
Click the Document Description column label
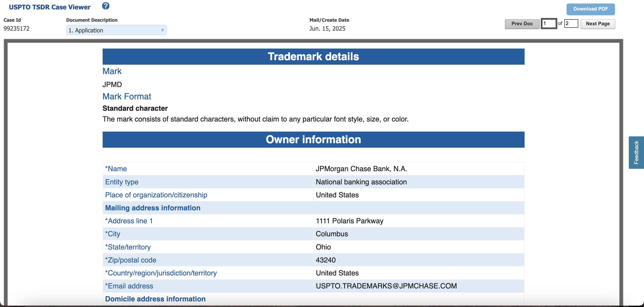pos(92,20)
